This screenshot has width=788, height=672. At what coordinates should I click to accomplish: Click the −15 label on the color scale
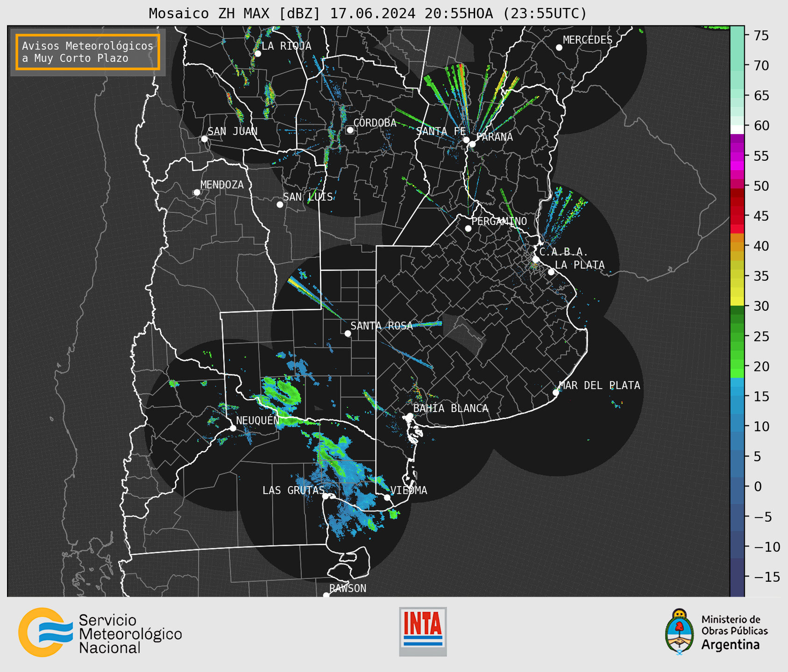(x=767, y=577)
